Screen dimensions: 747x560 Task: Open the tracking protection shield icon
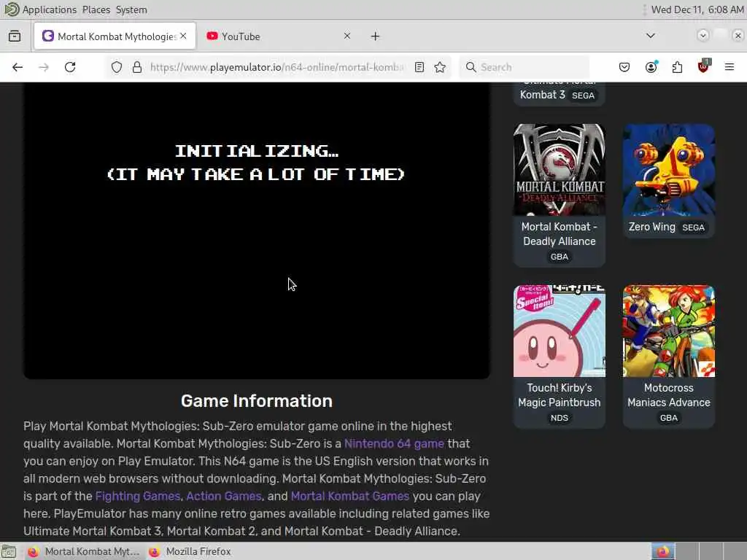(x=117, y=67)
